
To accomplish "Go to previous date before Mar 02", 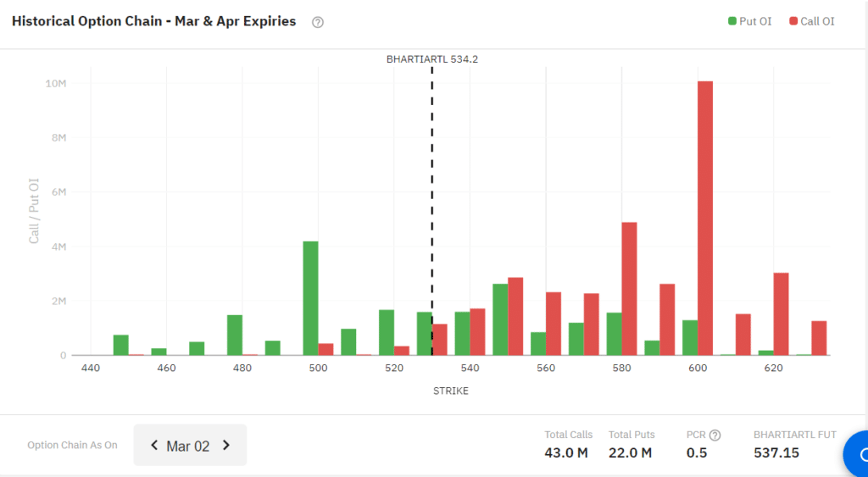I will [x=154, y=446].
